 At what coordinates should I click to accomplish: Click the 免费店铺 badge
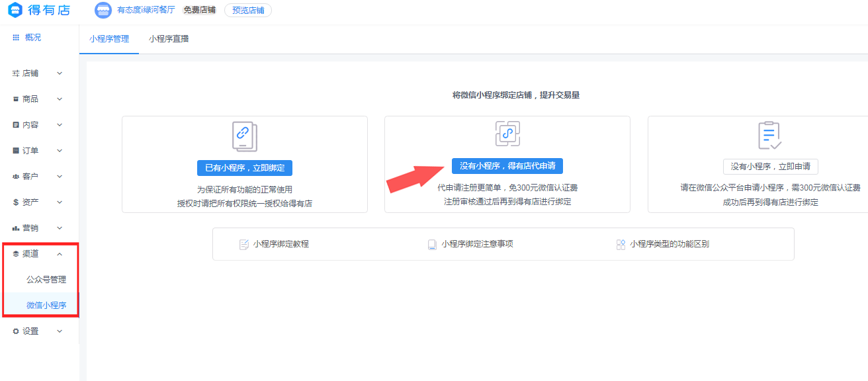[199, 10]
